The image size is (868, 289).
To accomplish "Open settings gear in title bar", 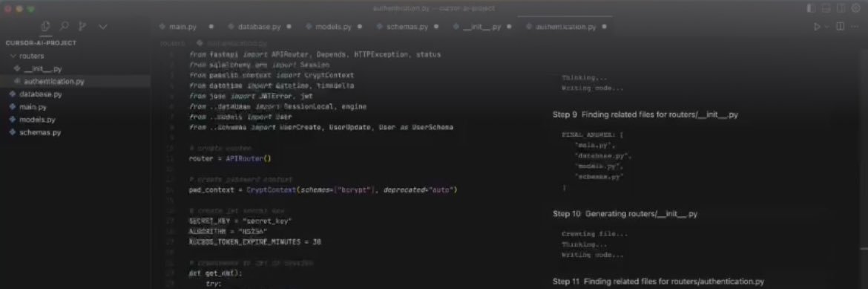I will click(856, 8).
